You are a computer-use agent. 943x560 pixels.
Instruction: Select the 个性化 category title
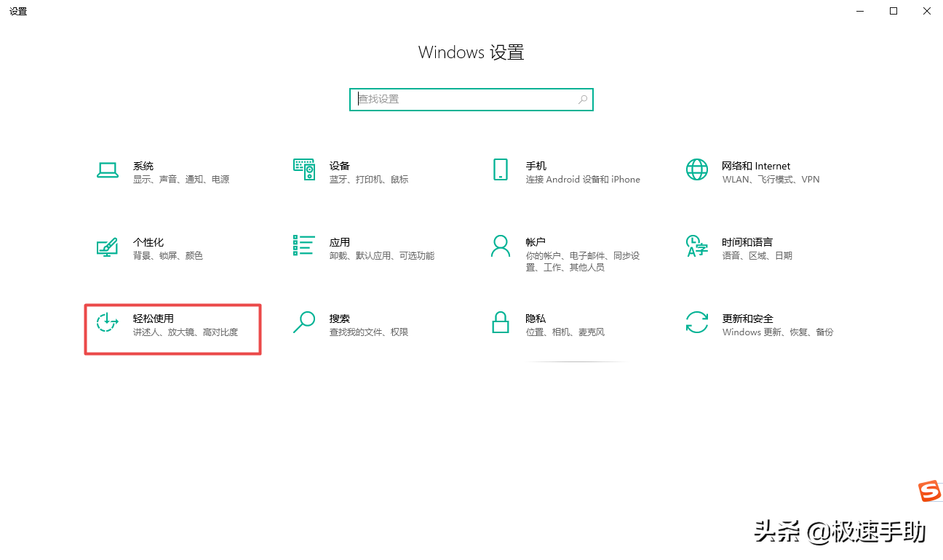click(x=148, y=242)
